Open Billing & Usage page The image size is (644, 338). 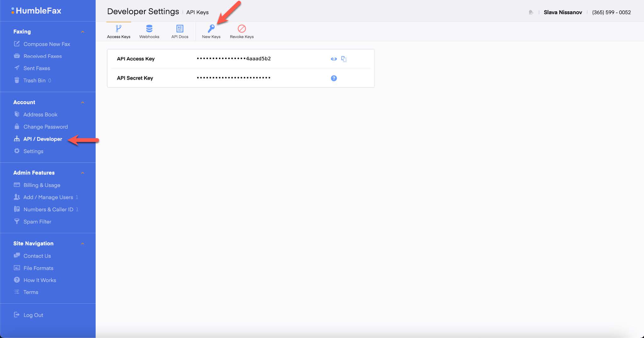[x=42, y=185]
